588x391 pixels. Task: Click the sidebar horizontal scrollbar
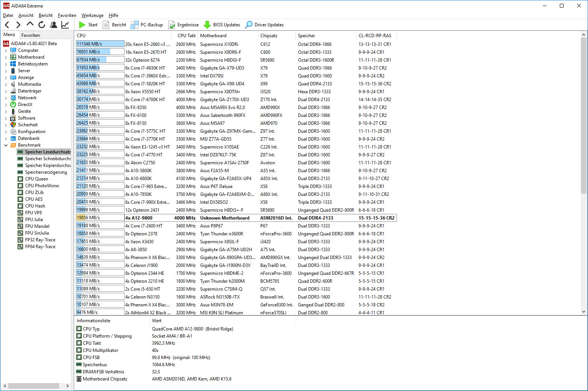point(34,386)
